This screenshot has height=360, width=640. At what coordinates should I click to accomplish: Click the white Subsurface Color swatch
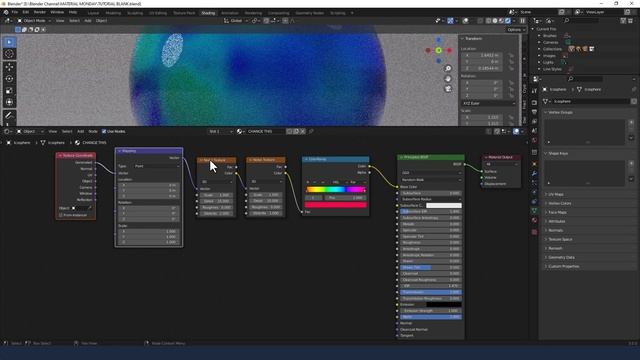tap(444, 205)
